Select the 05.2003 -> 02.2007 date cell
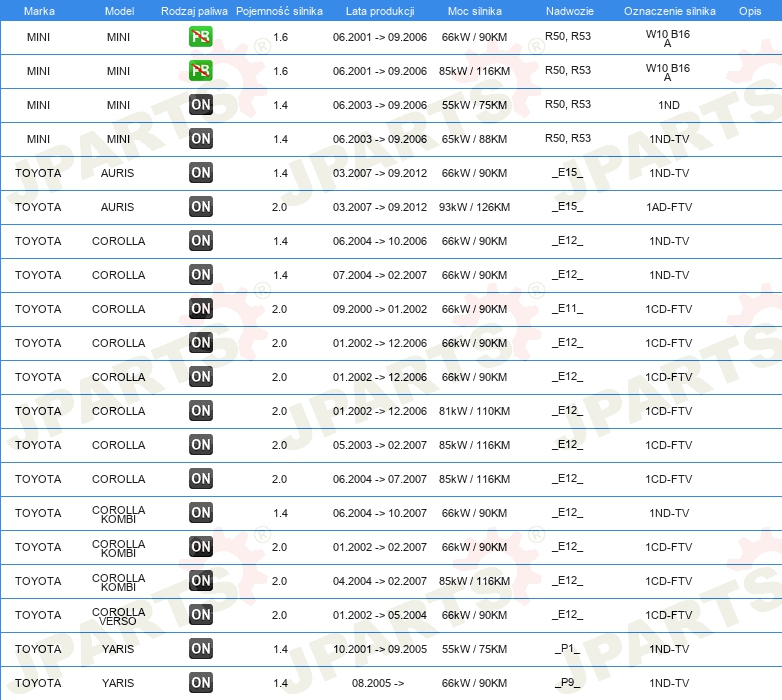This screenshot has height=700, width=782. coord(380,445)
